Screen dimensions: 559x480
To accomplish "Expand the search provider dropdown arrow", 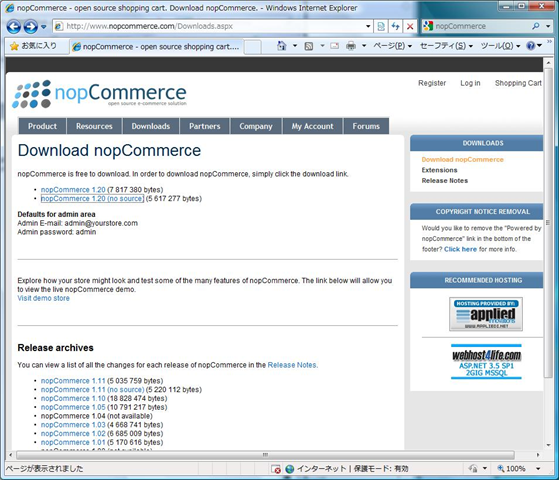I will [548, 26].
